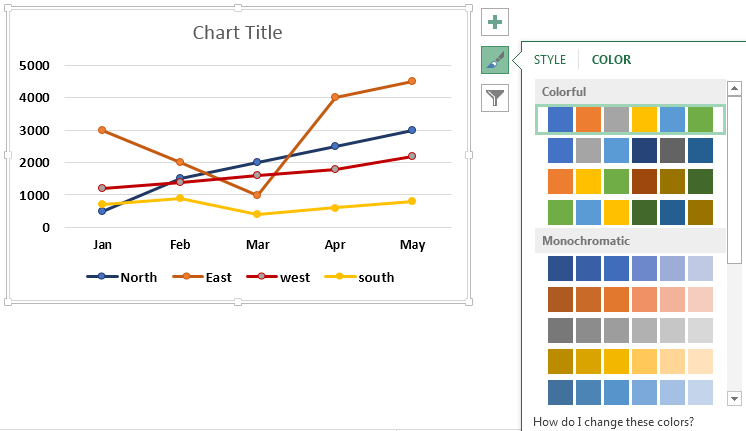This screenshot has height=431, width=746.
Task: Click the Colorful section header
Action: click(x=630, y=92)
